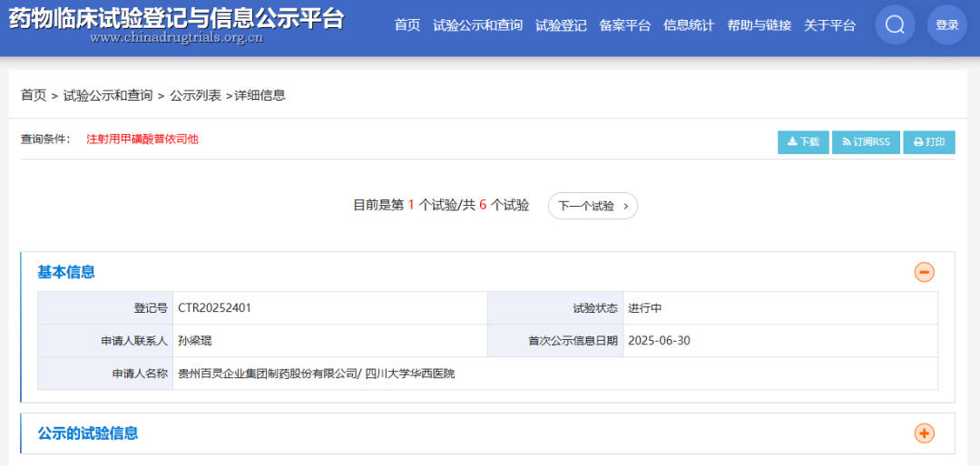Select 关于平台 from the top menu
Screen dimensions: 980x466
tap(829, 25)
